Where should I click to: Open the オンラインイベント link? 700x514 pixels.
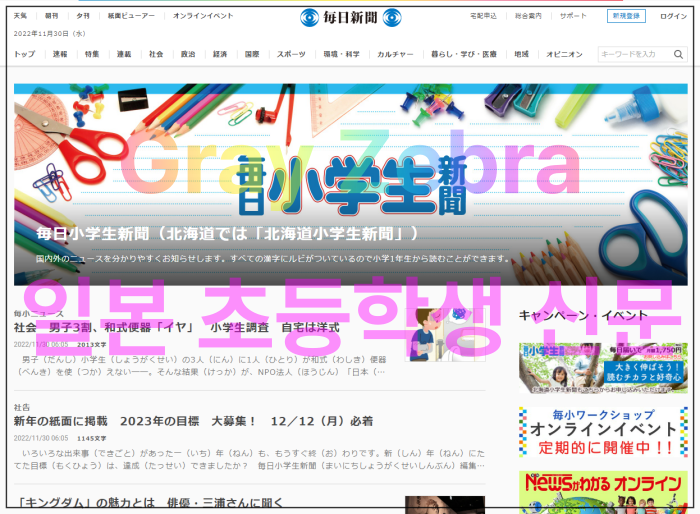203,16
